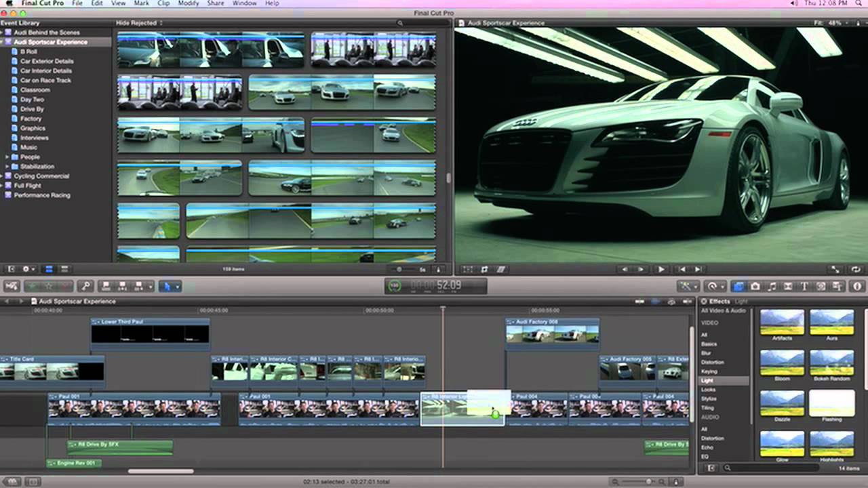The width and height of the screenshot is (868, 488).
Task: Click the Insert clip edit button
Action: coord(122,286)
